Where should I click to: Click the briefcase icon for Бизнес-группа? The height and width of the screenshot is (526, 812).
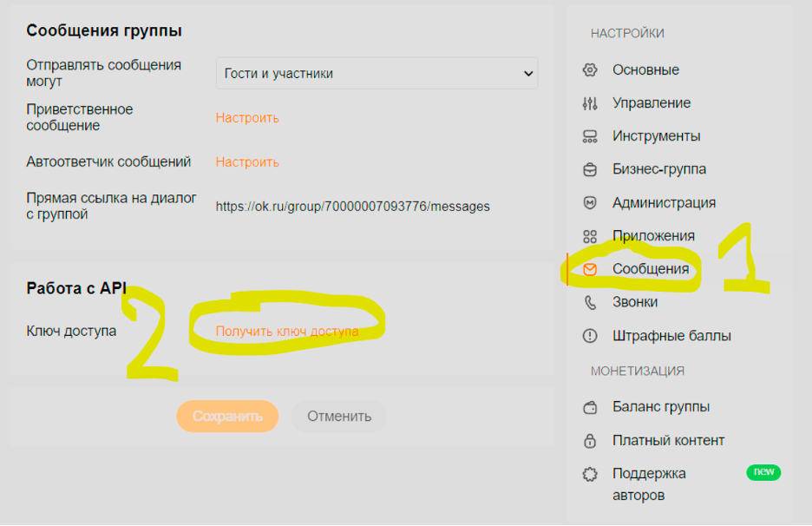tap(590, 169)
